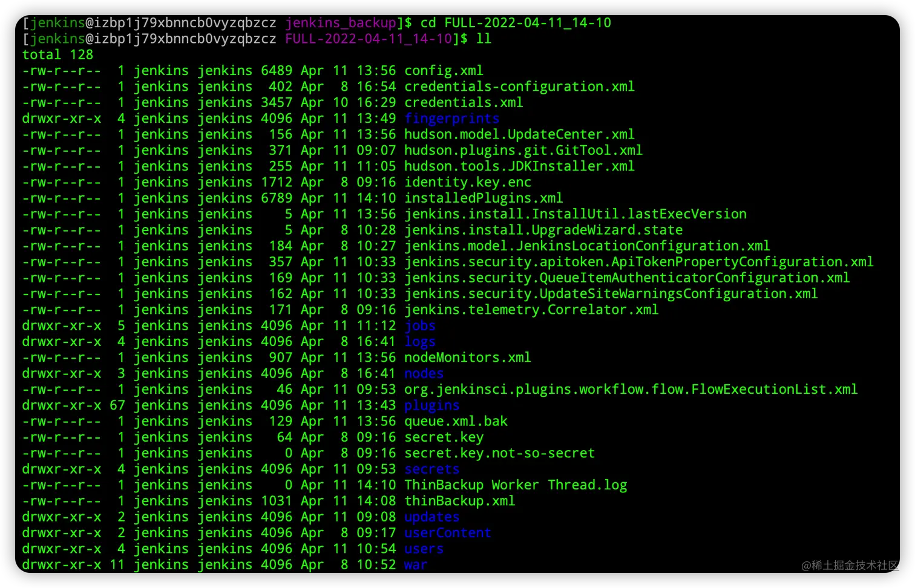Click installedPlugins.xml in the listing
This screenshot has width=915, height=588.
tap(484, 198)
